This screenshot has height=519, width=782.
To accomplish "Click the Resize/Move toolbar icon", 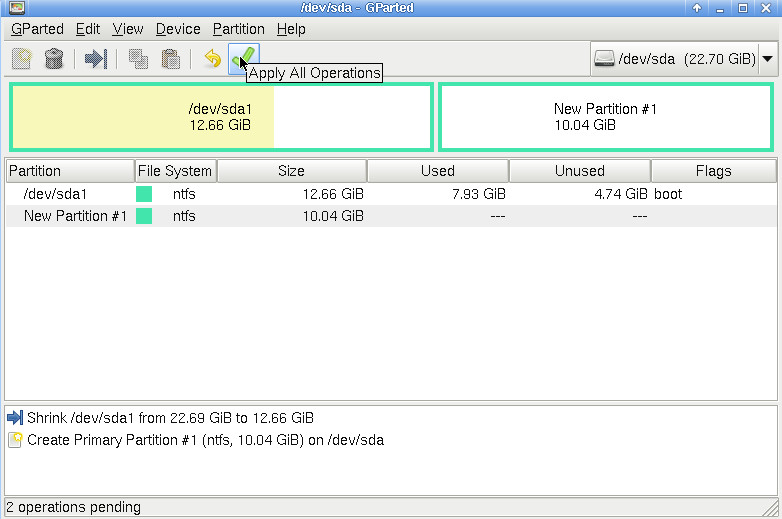I will pyautogui.click(x=96, y=59).
